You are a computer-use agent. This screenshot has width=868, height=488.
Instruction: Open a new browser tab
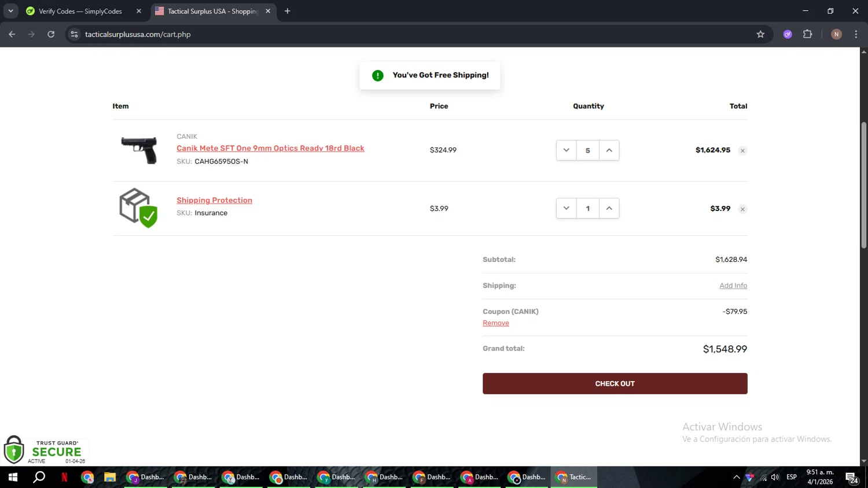[288, 11]
